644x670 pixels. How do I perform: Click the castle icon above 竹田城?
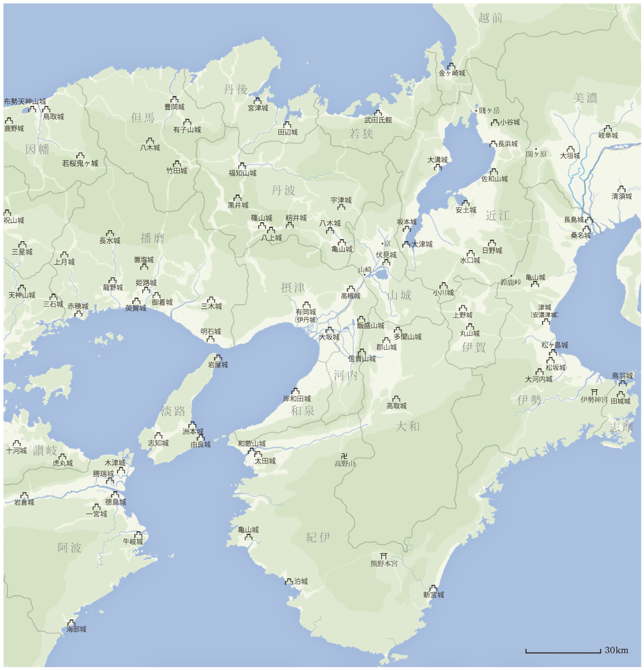pyautogui.click(x=177, y=163)
